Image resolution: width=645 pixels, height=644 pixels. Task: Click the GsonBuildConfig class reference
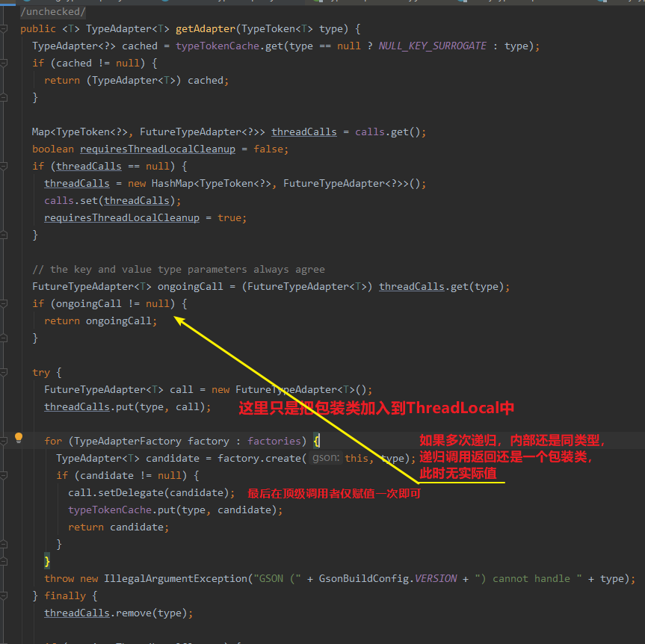[364, 578]
